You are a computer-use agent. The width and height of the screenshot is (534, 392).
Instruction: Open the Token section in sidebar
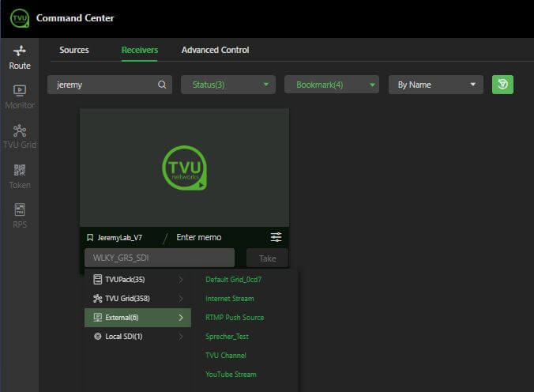(x=20, y=176)
